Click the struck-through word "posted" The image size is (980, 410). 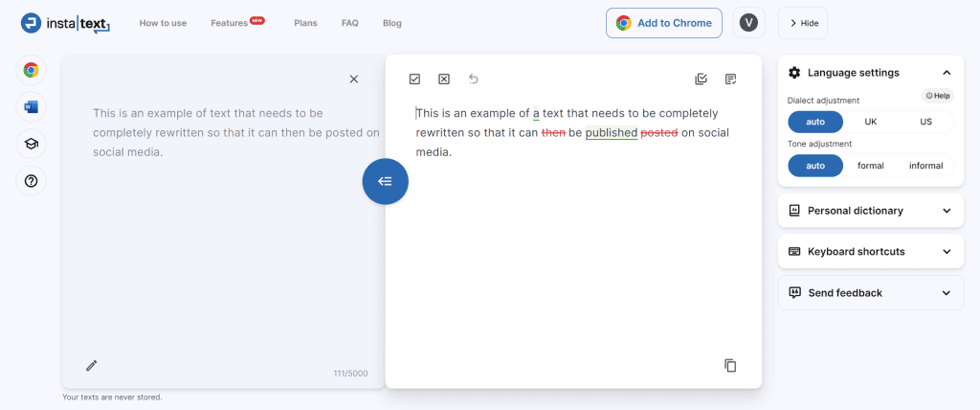tap(659, 133)
